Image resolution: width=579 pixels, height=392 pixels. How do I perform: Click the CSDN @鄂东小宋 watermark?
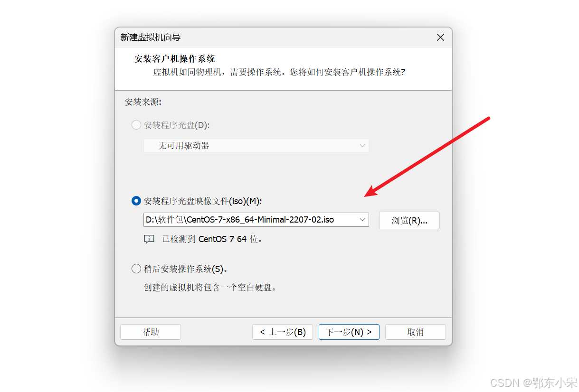533,383
